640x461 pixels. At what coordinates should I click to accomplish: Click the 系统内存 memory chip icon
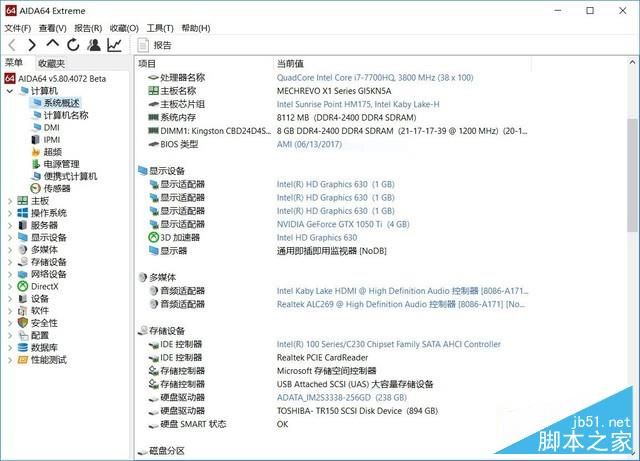153,117
